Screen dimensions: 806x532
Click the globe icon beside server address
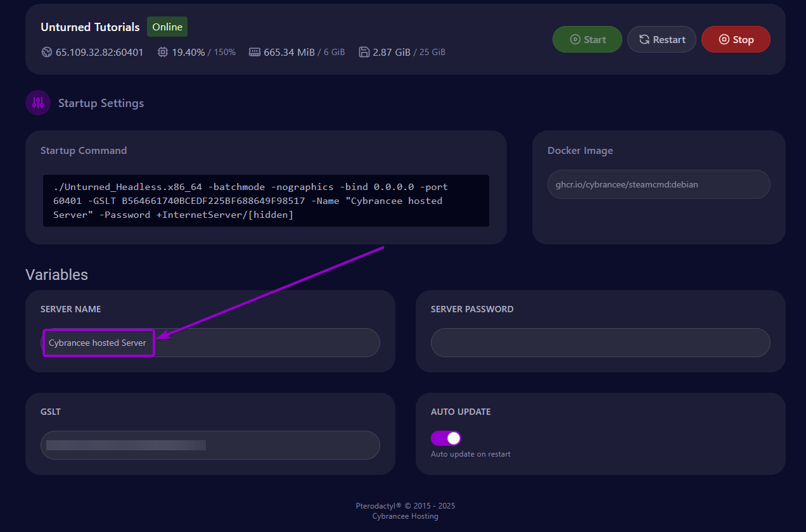47,52
